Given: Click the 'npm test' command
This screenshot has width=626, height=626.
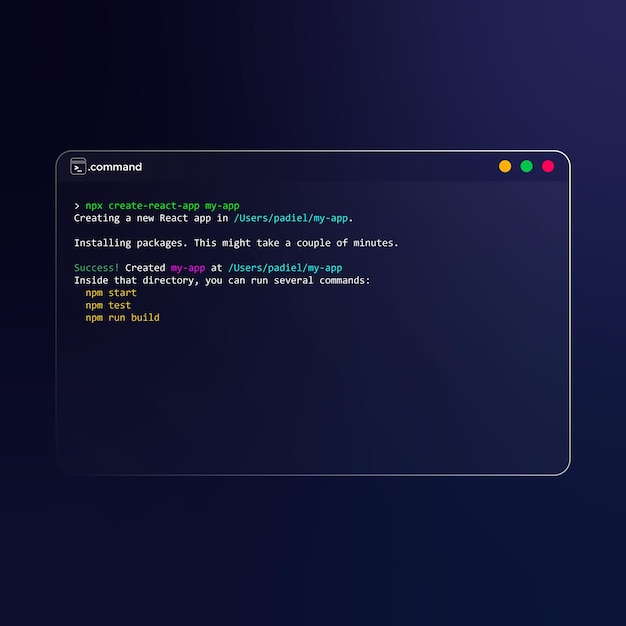Looking at the screenshot, I should (108, 305).
